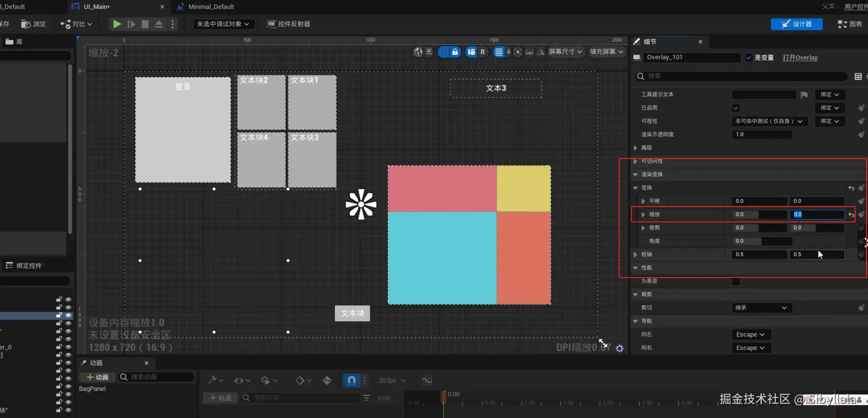
Task: Open the 填充屏幕 fill screen dropdown
Action: [607, 52]
